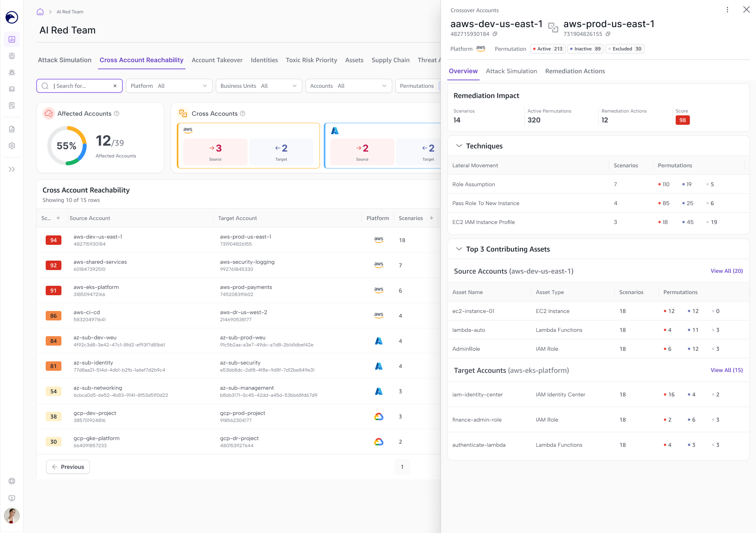
Task: Open the support lifebuoy icon in sidebar
Action: (12, 481)
